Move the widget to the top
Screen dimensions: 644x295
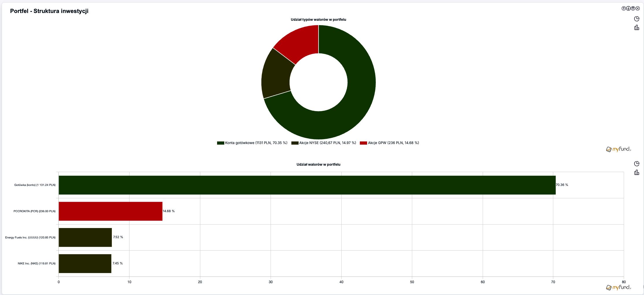(x=633, y=8)
